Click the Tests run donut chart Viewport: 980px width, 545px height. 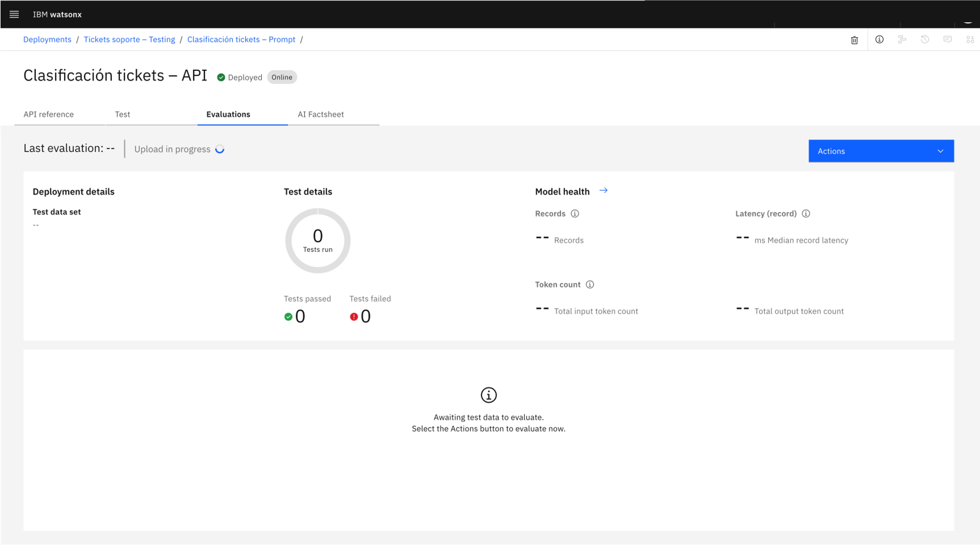pyautogui.click(x=318, y=241)
